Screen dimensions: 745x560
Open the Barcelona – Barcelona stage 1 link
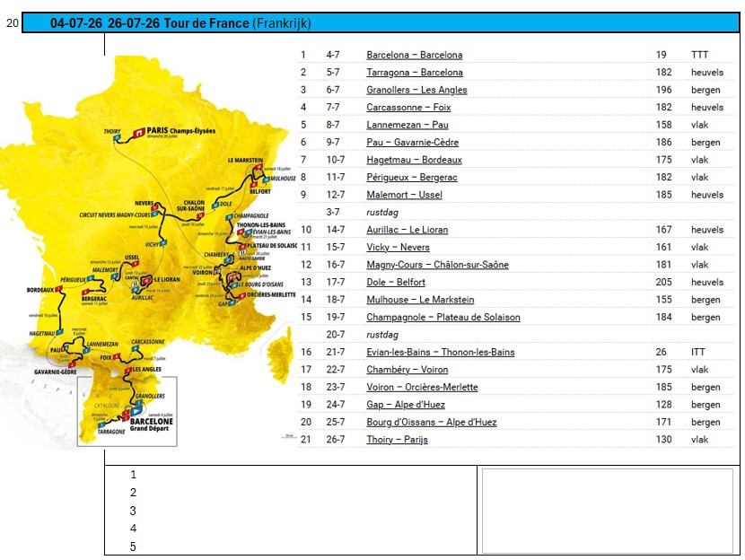[414, 55]
